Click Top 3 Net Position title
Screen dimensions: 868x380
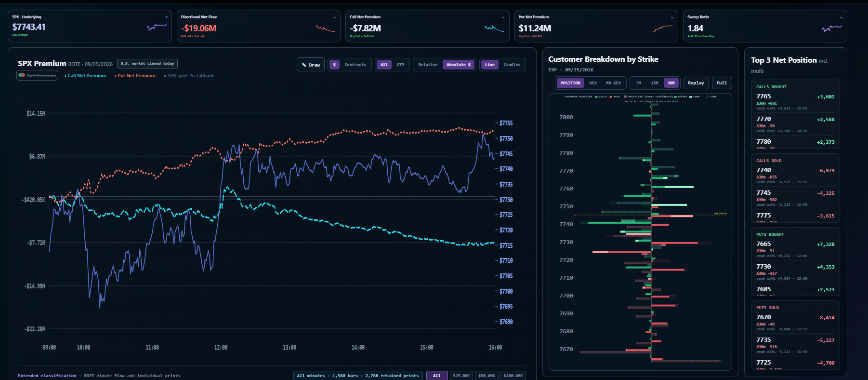784,60
